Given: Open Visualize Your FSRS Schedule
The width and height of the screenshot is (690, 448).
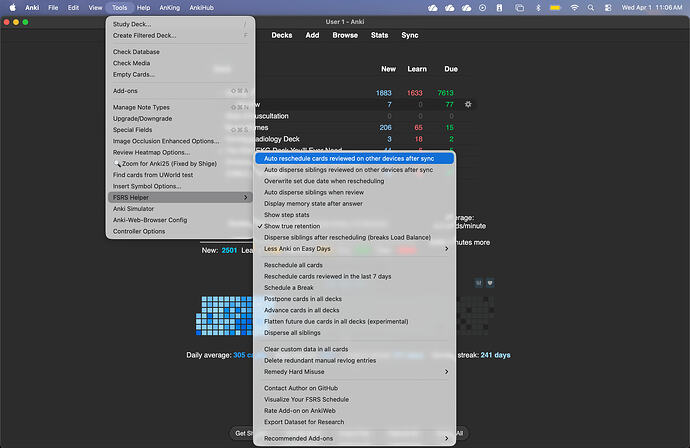Looking at the screenshot, I should (355, 400).
